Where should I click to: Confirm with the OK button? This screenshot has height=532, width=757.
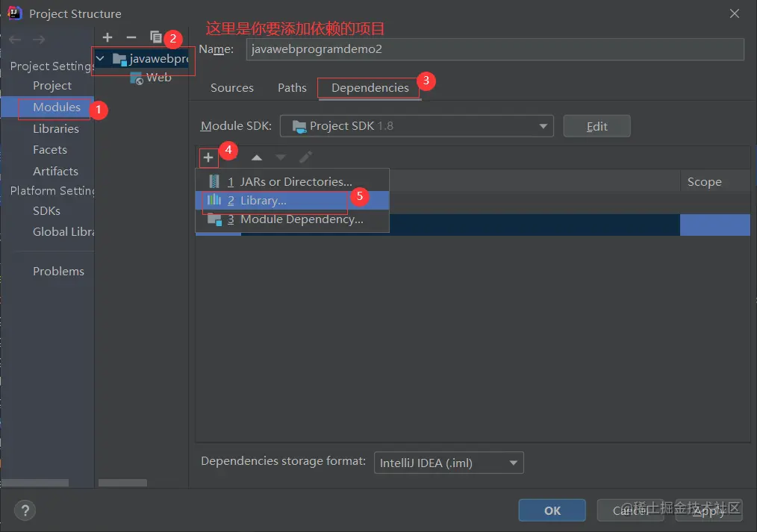click(x=552, y=511)
